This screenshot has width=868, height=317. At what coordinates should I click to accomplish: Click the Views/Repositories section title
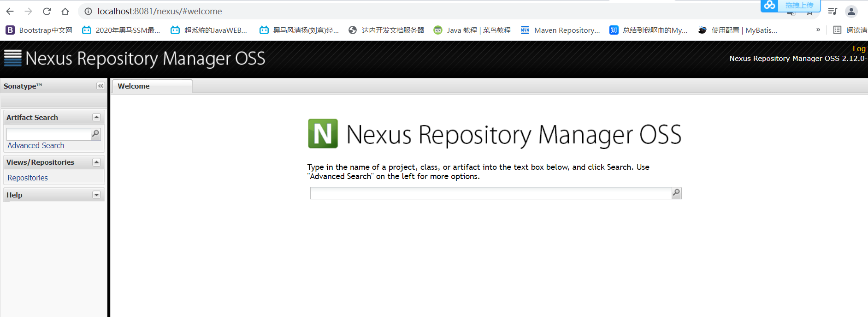(40, 162)
